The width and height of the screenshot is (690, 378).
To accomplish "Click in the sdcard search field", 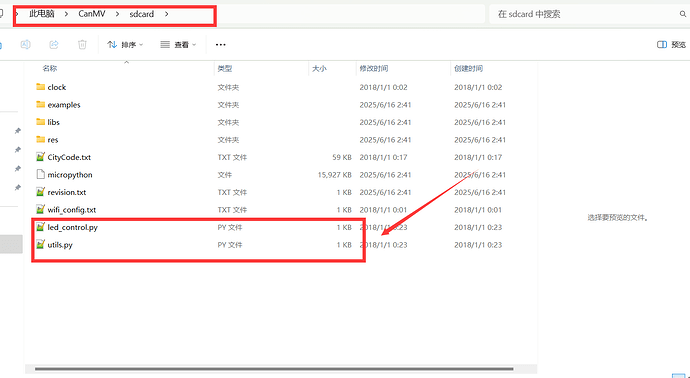I will tap(585, 14).
